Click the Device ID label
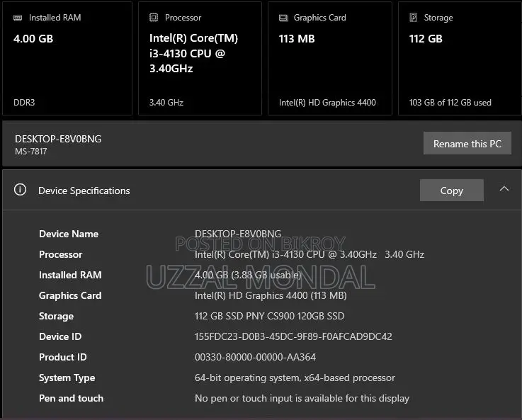This screenshot has width=522, height=420. click(x=60, y=336)
